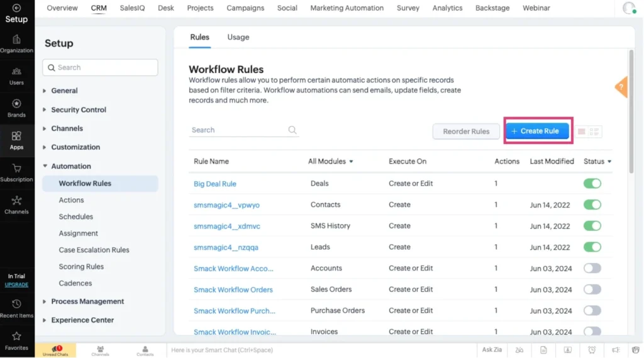Click the Reorder Rules button
This screenshot has height=358, width=644.
(x=466, y=131)
